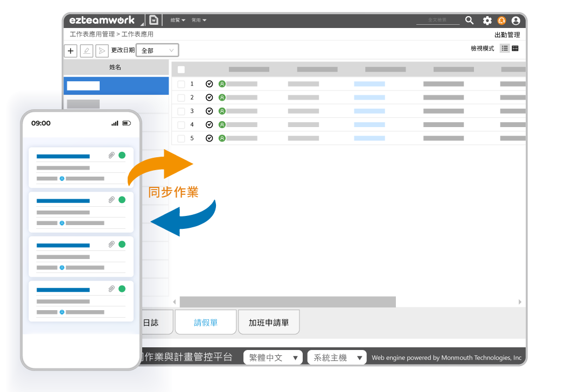
Task: Open the 常用 menu in top bar
Action: pyautogui.click(x=198, y=20)
